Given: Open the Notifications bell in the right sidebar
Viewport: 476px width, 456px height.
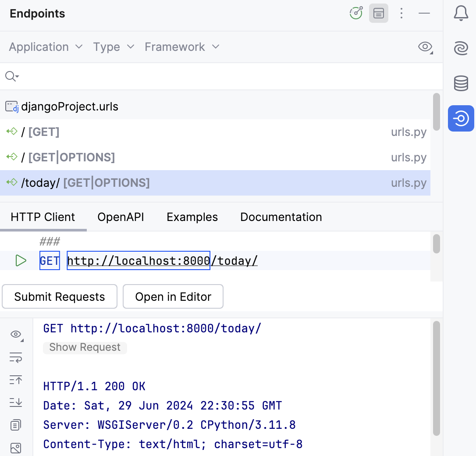Looking at the screenshot, I should coord(461,13).
